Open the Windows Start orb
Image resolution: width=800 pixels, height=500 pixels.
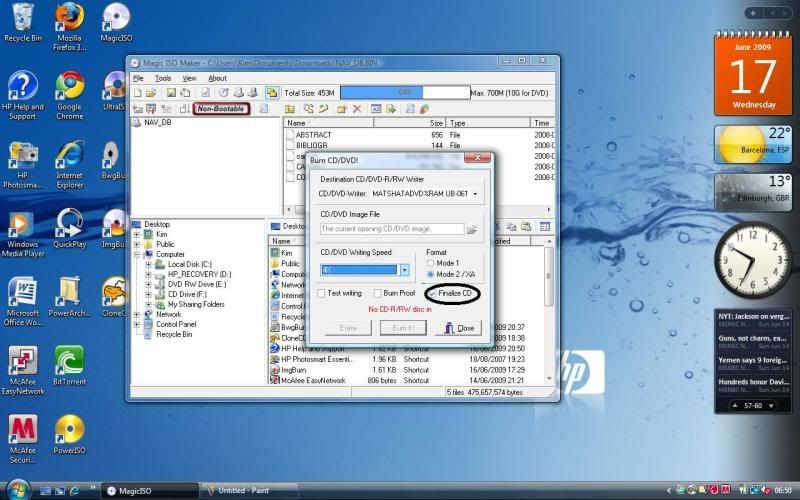click(x=19, y=490)
